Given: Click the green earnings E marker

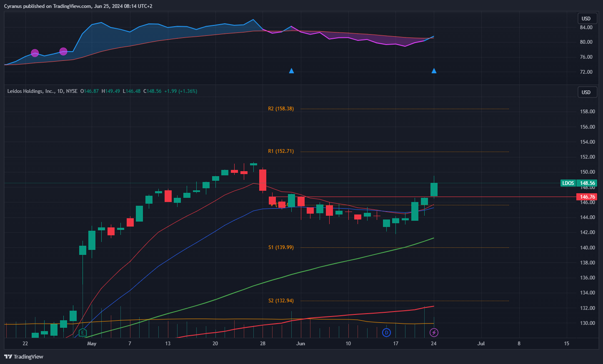Looking at the screenshot, I should [83, 332].
